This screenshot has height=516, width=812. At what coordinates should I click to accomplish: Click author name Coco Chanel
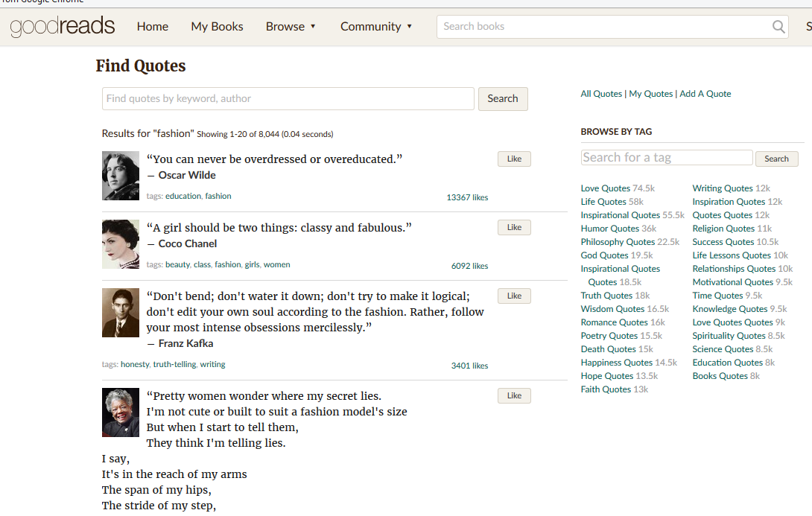(x=188, y=243)
